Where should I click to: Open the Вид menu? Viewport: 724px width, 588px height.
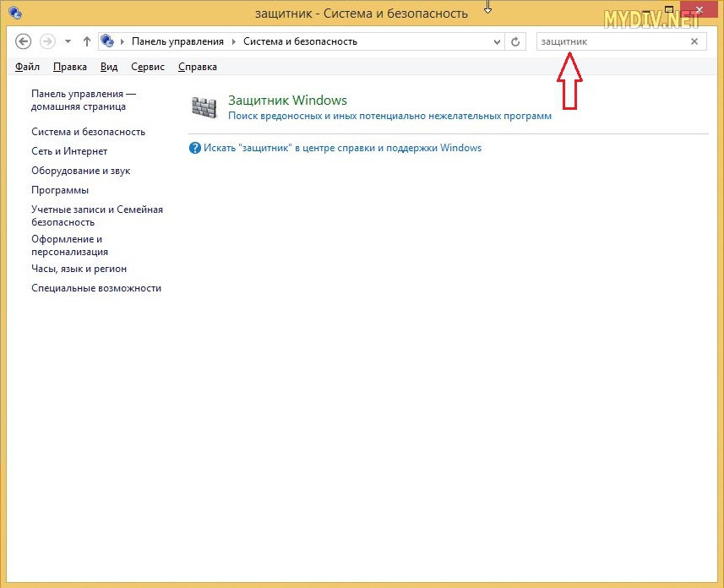[109, 67]
